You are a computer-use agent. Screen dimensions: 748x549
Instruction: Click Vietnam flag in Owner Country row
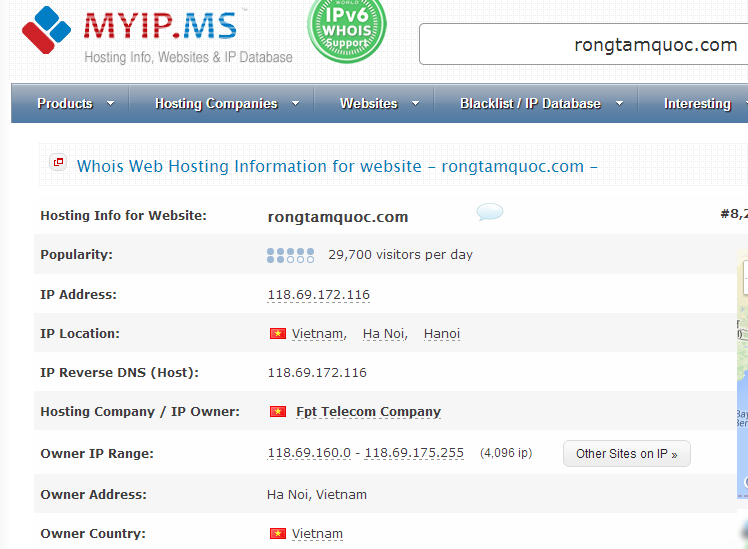pyautogui.click(x=277, y=534)
